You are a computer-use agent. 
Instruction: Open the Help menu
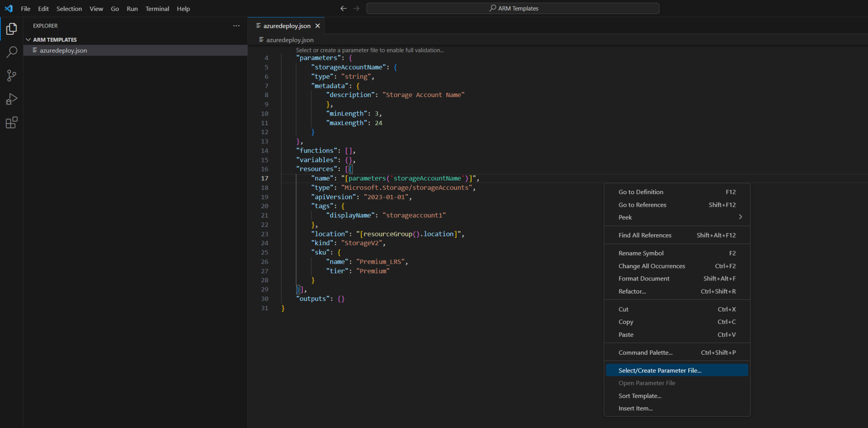click(x=183, y=8)
